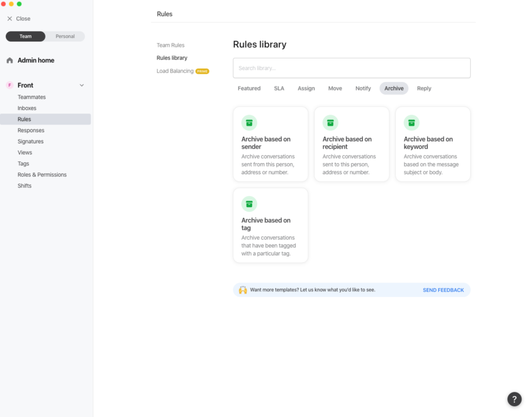
Task: Go to Tags in sidebar
Action: [23, 164]
